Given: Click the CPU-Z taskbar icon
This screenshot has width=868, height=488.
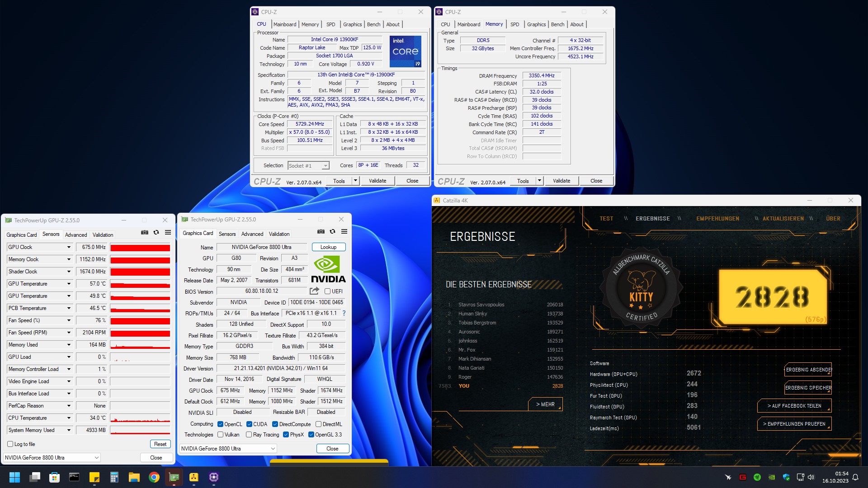Looking at the screenshot, I should 214,477.
